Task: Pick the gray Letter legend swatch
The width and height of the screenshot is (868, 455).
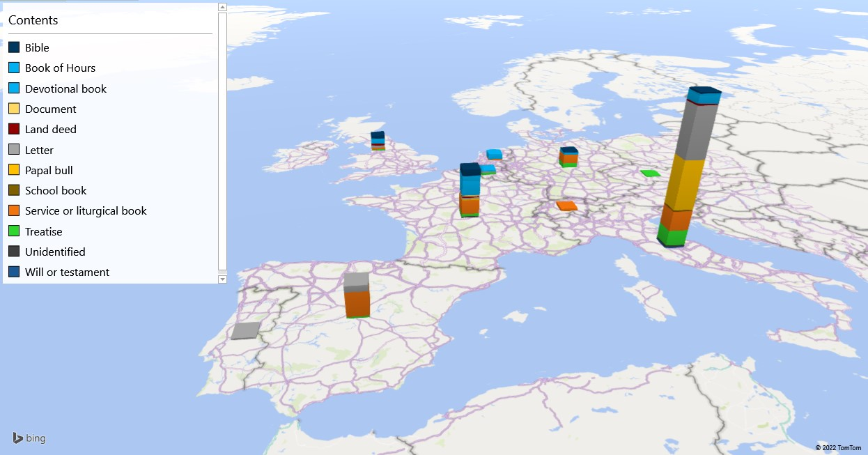Action: click(x=14, y=150)
